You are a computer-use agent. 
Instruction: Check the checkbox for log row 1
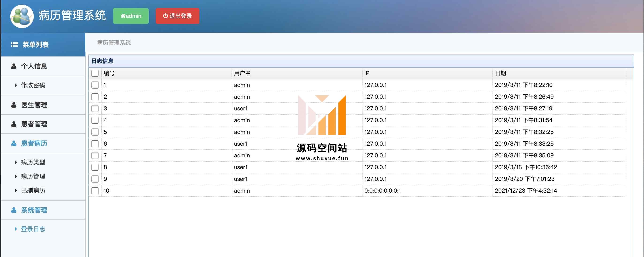pos(95,85)
